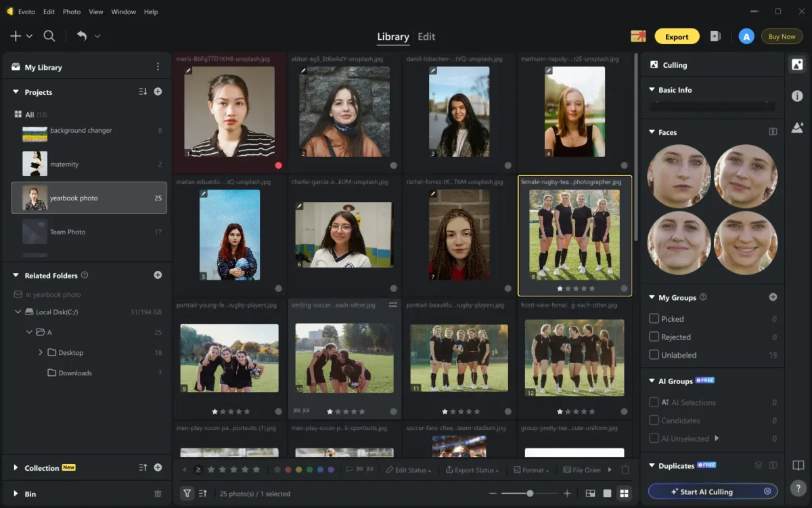Open the promotional gift banner icon beside Export
Image resolution: width=812 pixels, height=508 pixels.
coord(637,37)
